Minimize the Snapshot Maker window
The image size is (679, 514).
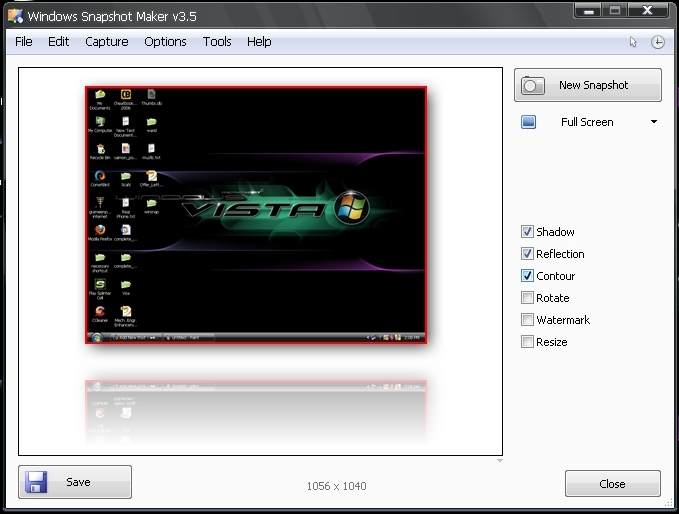click(x=588, y=11)
